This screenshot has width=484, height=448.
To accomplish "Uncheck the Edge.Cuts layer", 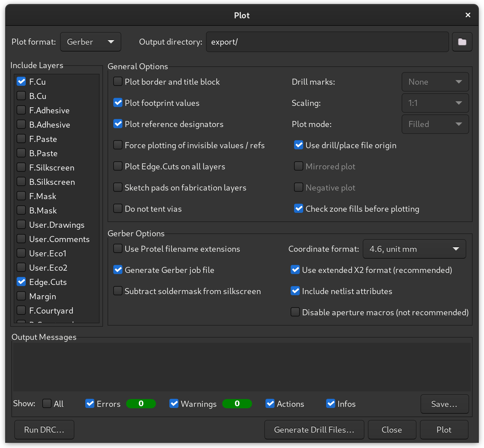I will coord(21,282).
